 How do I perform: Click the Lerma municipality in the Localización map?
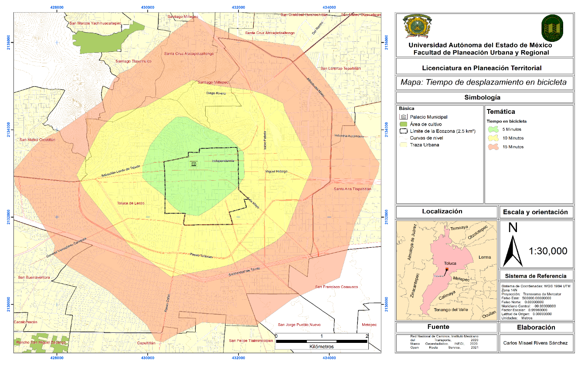[484, 257]
